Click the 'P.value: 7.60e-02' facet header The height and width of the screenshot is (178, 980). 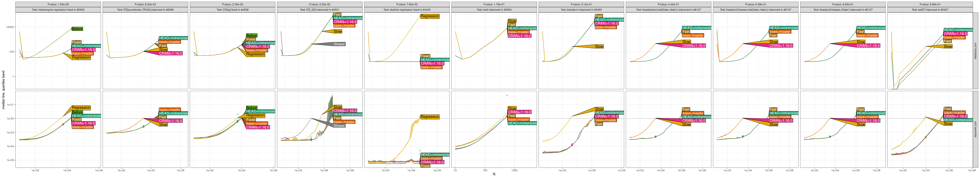click(407, 5)
